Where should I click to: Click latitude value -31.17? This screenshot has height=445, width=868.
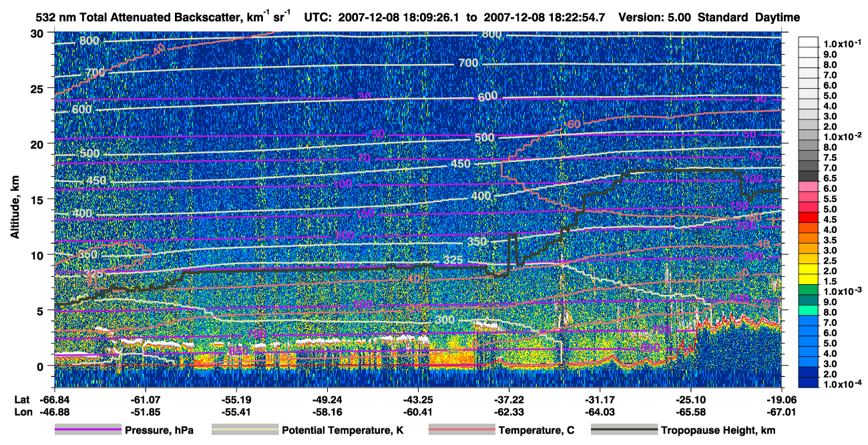pos(600,399)
